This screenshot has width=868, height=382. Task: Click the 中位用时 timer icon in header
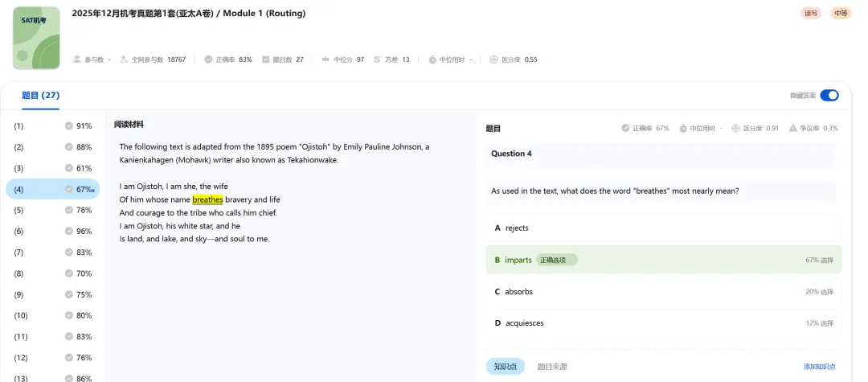pos(432,60)
